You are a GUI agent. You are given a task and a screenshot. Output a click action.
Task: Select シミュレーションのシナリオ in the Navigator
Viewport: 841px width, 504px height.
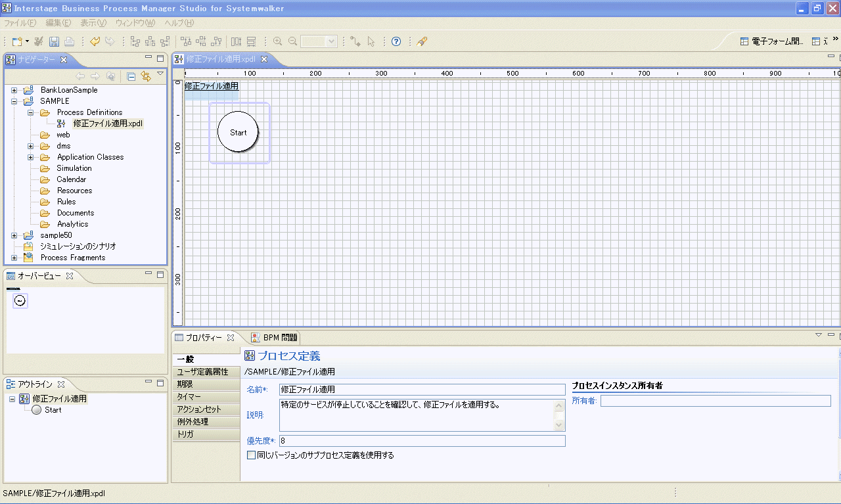coord(78,246)
